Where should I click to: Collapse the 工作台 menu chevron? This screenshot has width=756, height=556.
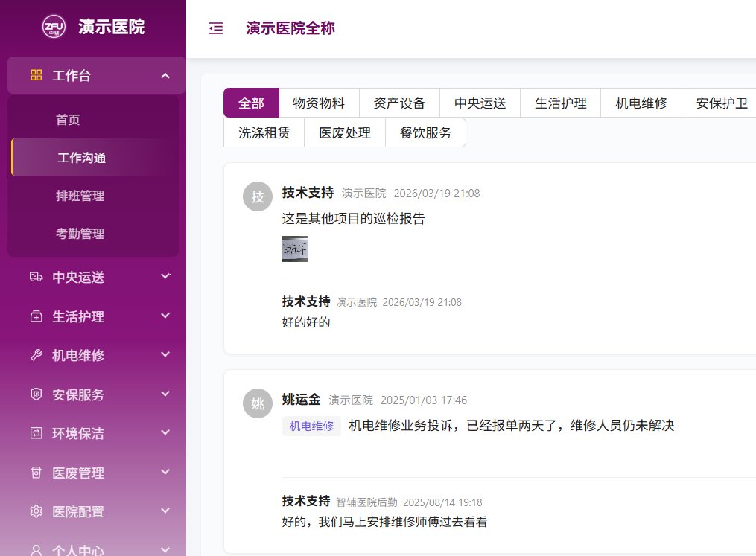165,76
